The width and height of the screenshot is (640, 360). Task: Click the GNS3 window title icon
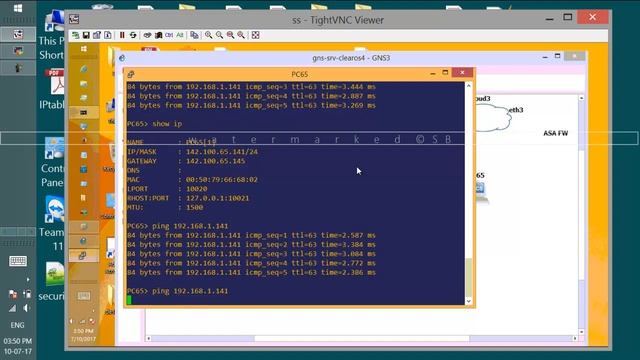[x=122, y=58]
